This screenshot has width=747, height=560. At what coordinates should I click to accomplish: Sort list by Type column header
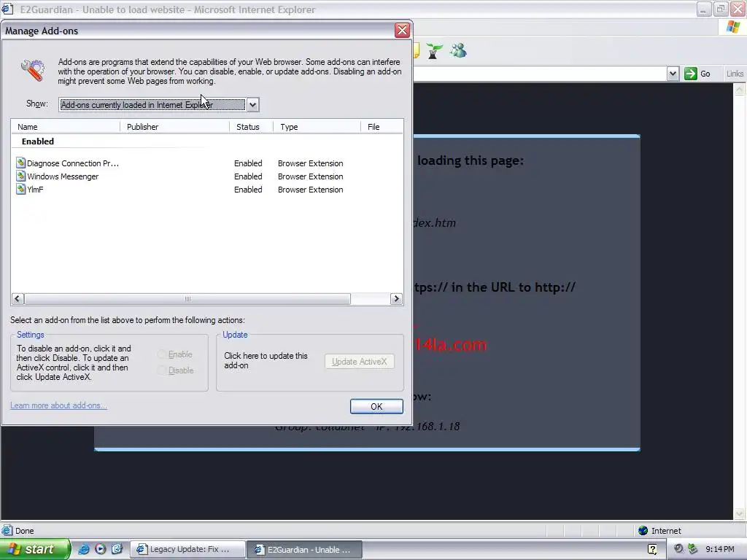coord(317,127)
